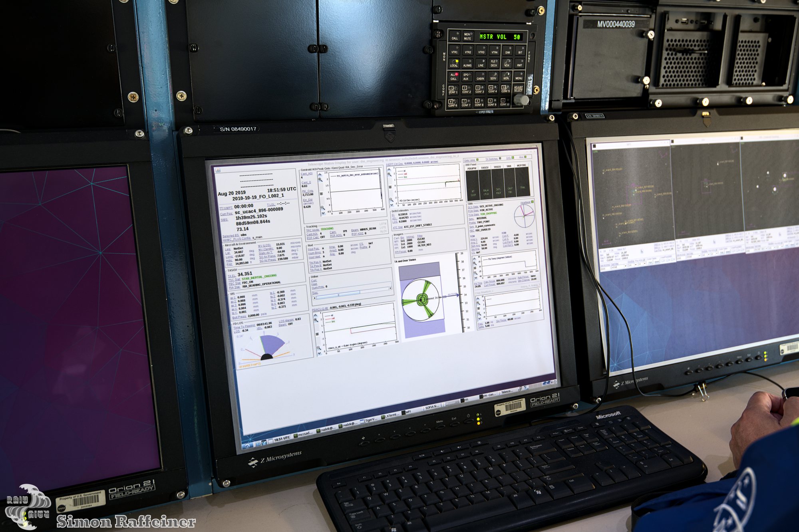Switch to the mccsad taskbar window
The image size is (799, 532).
pos(304,435)
